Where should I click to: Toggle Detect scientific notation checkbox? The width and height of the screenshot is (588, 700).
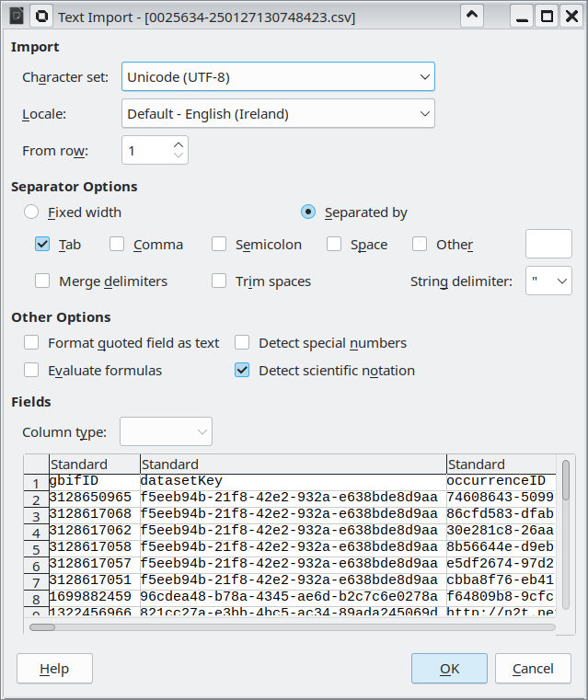click(242, 371)
